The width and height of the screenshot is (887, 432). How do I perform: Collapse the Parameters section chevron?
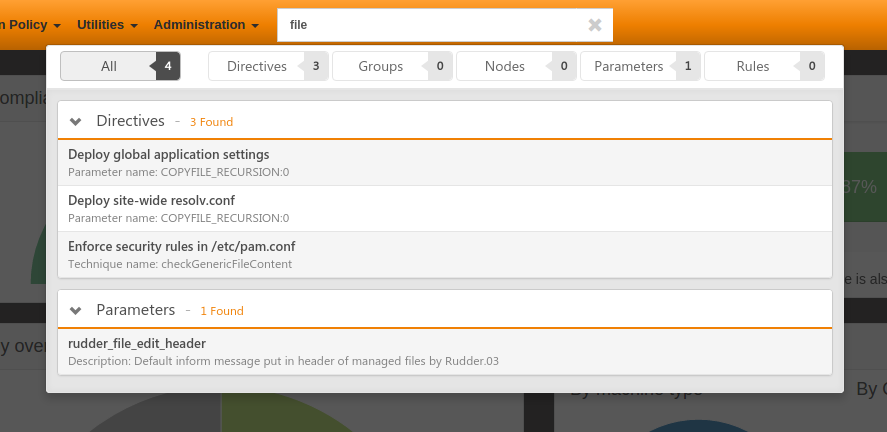[75, 311]
